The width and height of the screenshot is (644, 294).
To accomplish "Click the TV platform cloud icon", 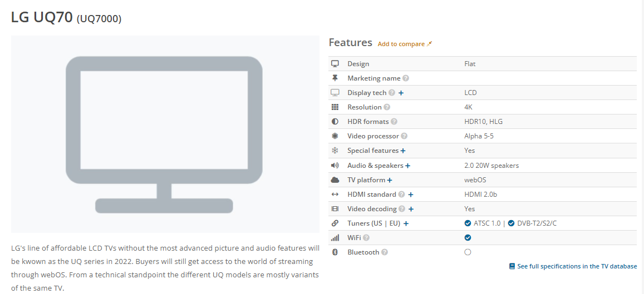I will pyautogui.click(x=335, y=180).
